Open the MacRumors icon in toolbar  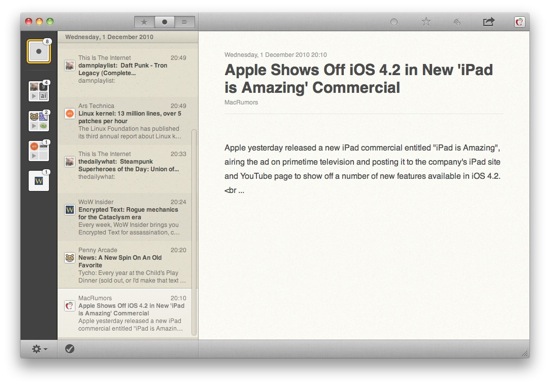(x=519, y=22)
